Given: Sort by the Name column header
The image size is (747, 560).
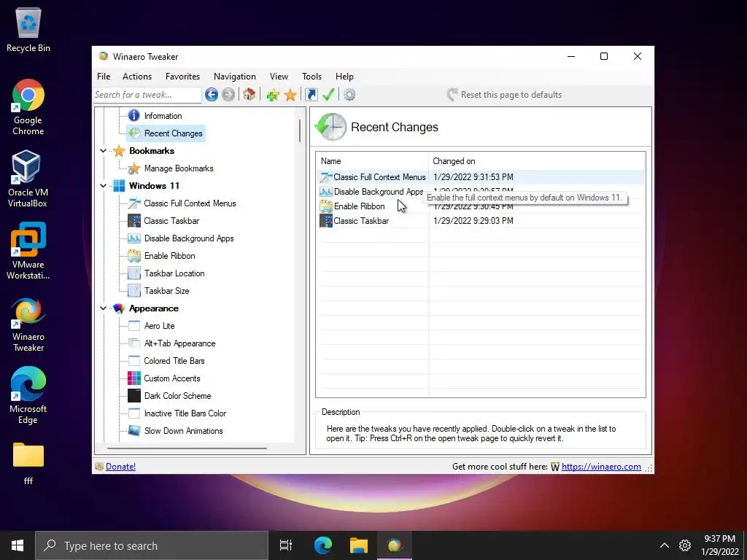Looking at the screenshot, I should [x=373, y=161].
